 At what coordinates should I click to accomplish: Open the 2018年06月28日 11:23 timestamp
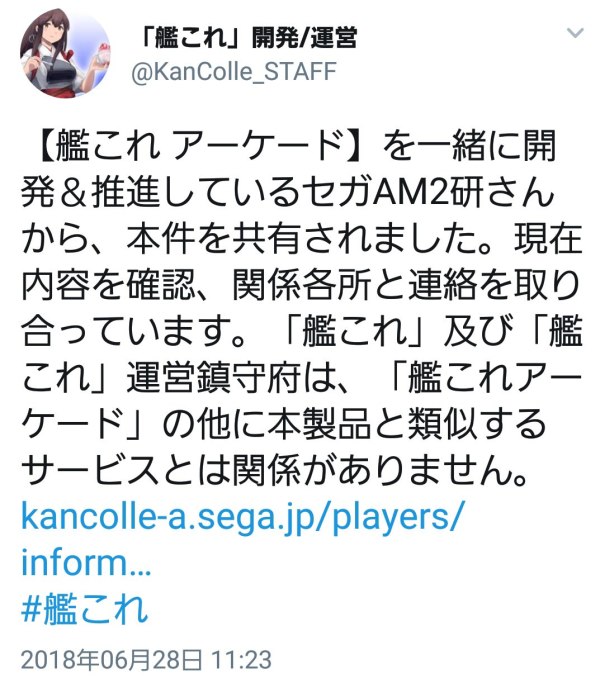click(146, 660)
